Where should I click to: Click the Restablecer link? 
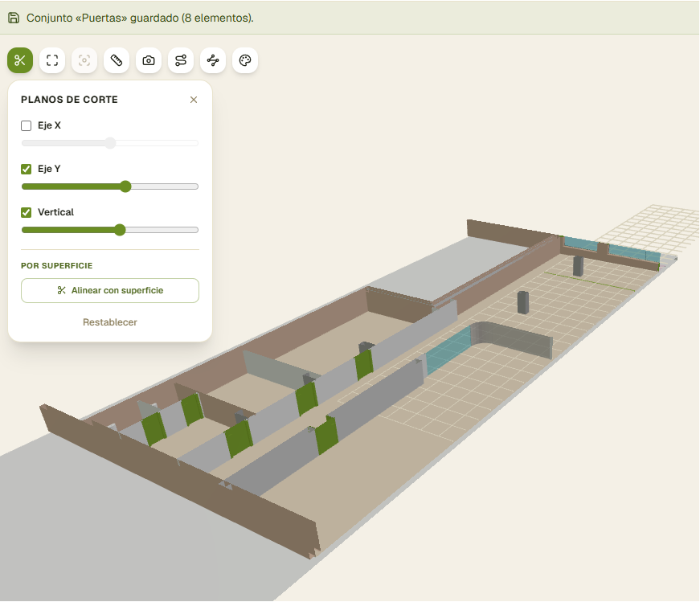click(x=110, y=322)
